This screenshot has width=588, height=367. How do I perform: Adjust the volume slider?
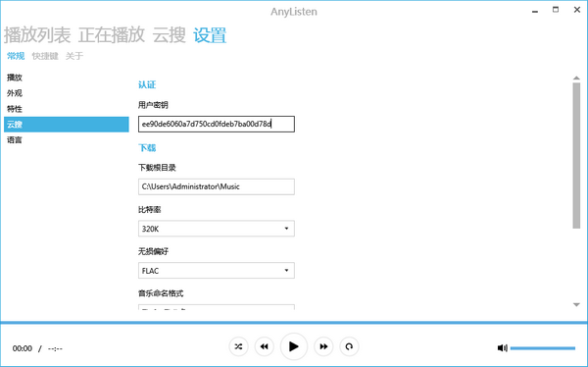(x=543, y=348)
